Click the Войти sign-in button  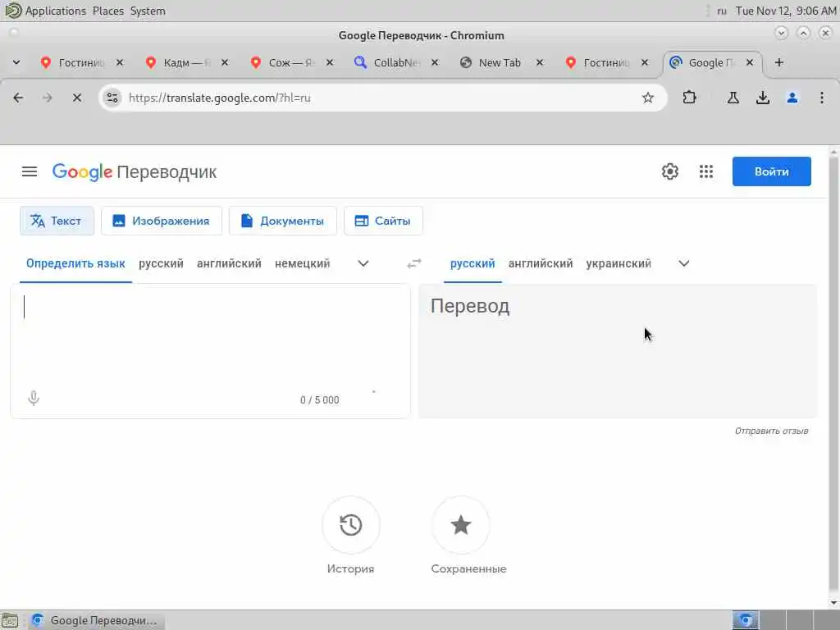[x=771, y=171]
